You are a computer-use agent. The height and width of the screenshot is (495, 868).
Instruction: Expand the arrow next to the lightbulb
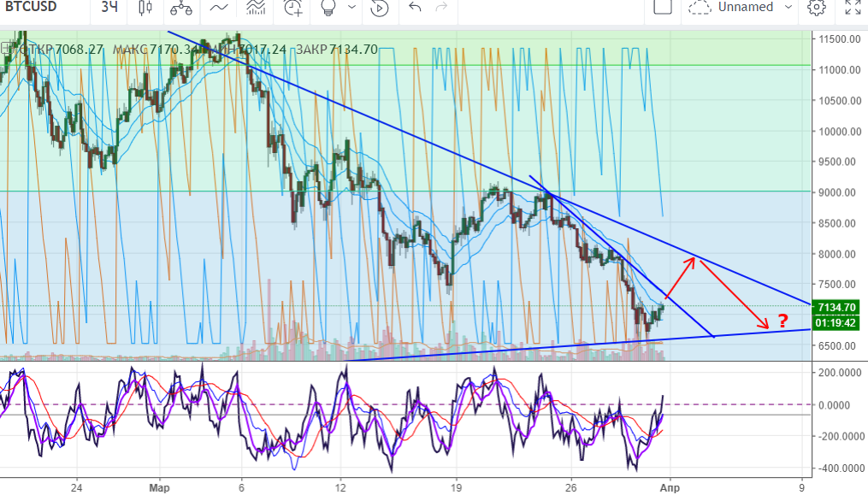coord(351,8)
